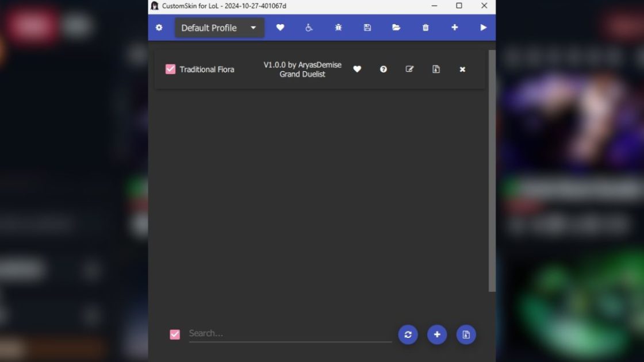
Task: Save the profile with the floppy disk icon
Action: click(367, 28)
